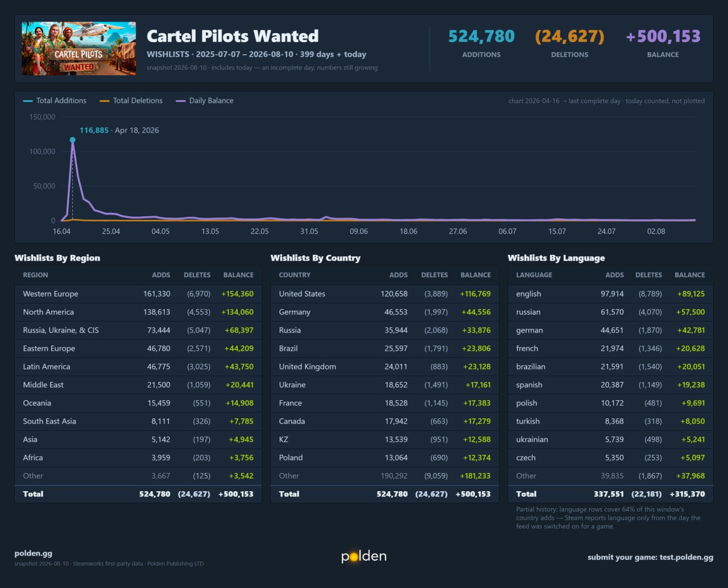Click the 09.06 date on the x-axis

coord(359,231)
